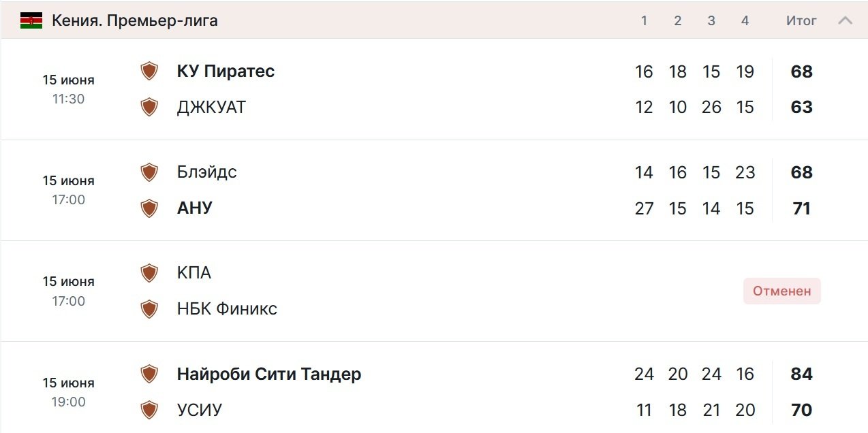This screenshot has width=868, height=433.
Task: Select the АНУ team name
Action: [195, 208]
